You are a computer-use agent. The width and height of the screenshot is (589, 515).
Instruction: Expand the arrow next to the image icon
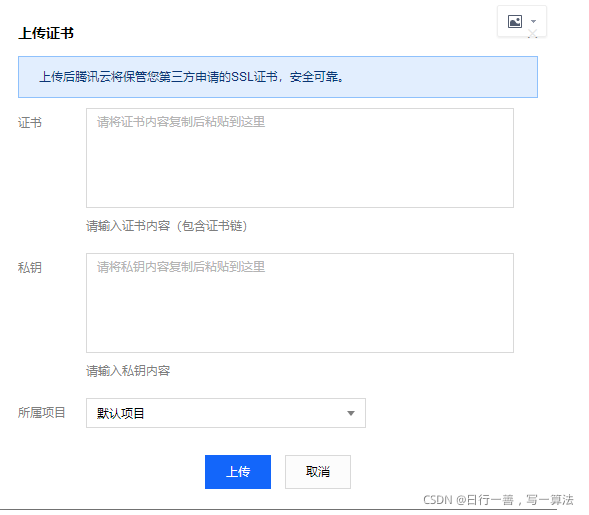click(x=533, y=21)
